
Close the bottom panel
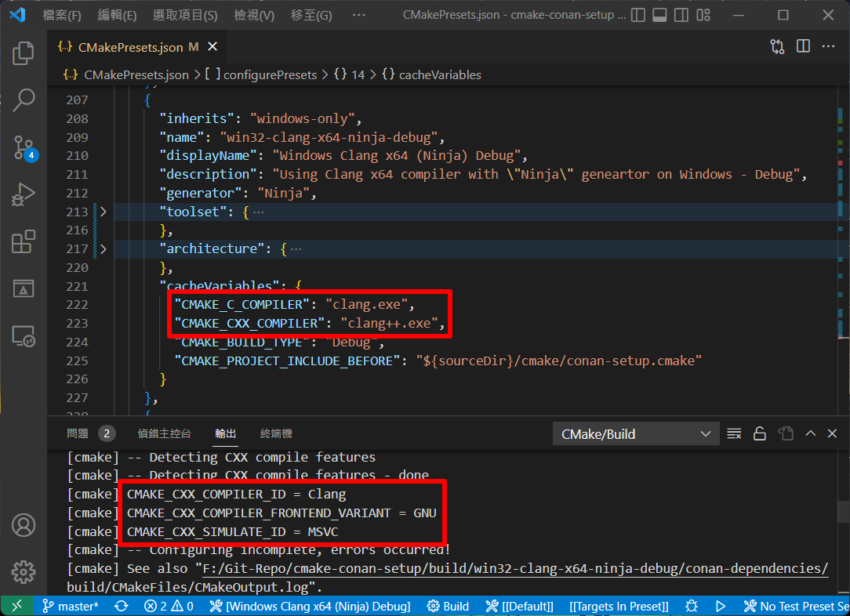point(832,433)
